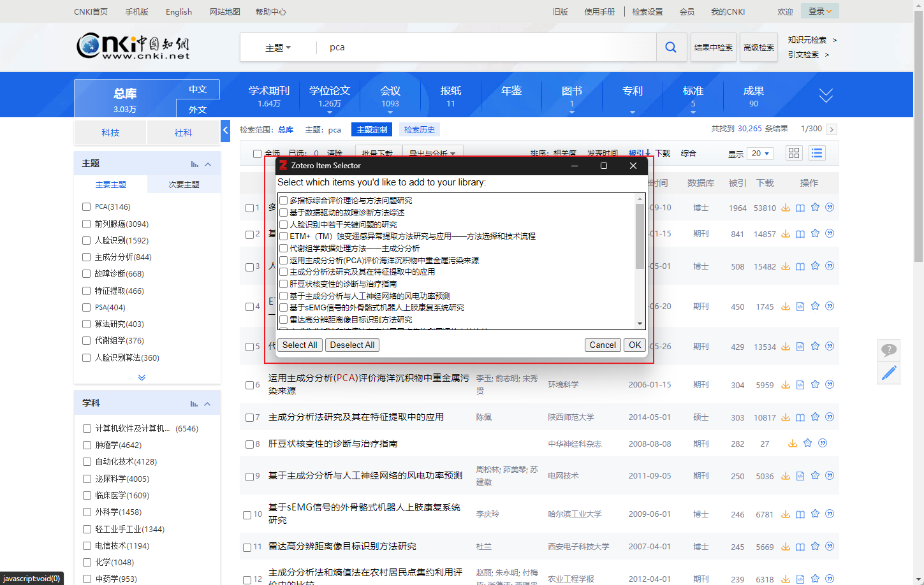This screenshot has width=924, height=585.
Task: Select the 社科 category tab
Action: point(183,133)
